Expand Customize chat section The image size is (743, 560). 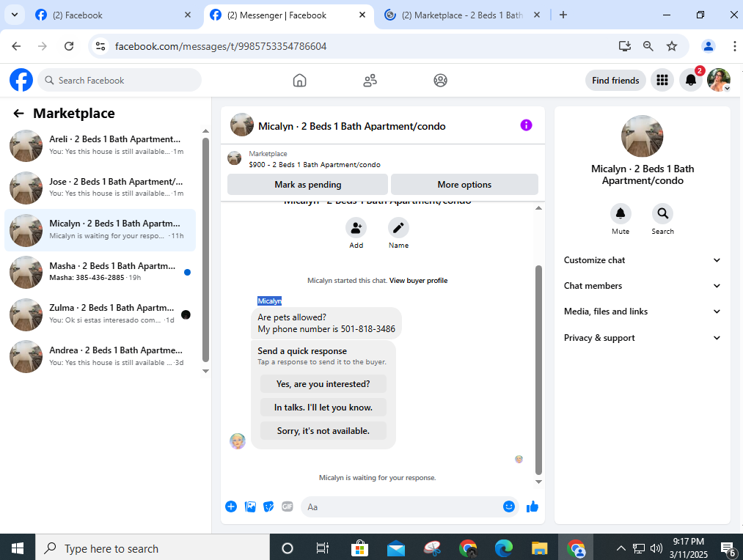click(x=642, y=260)
